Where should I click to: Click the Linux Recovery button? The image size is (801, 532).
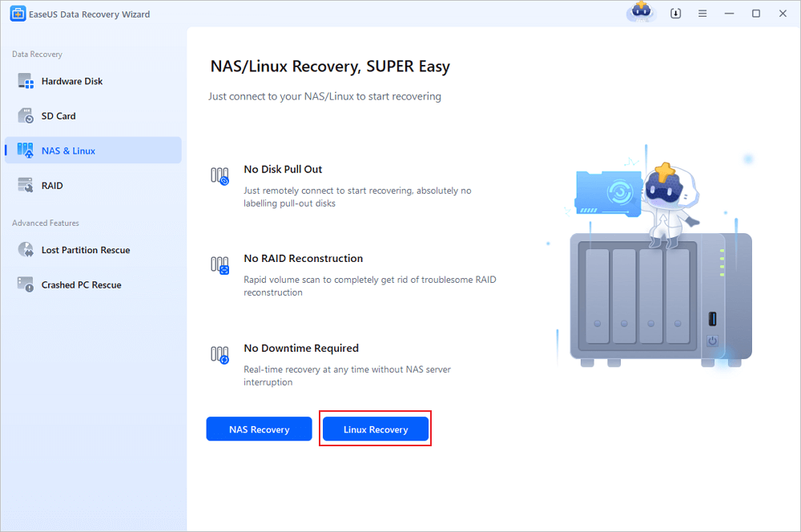click(376, 429)
